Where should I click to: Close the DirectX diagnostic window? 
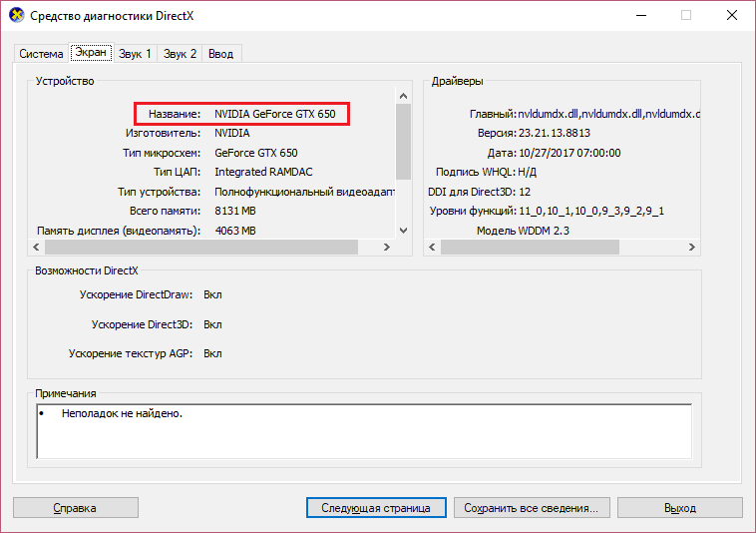732,15
